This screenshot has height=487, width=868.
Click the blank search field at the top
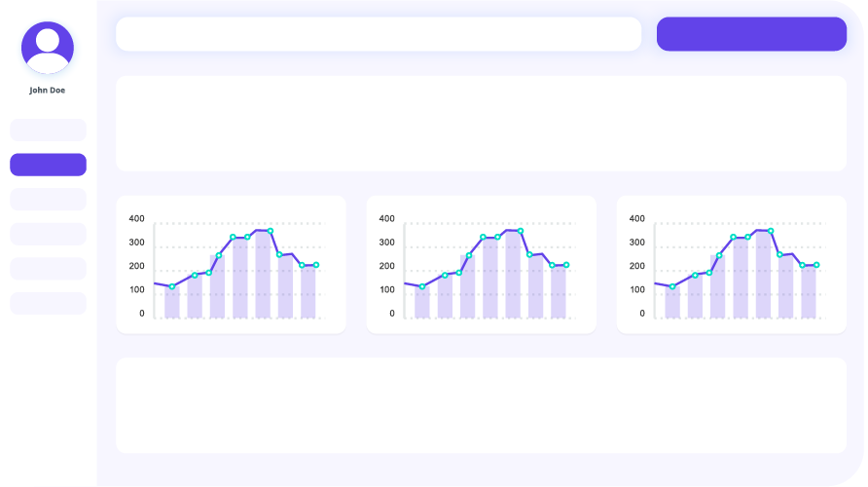coord(378,34)
